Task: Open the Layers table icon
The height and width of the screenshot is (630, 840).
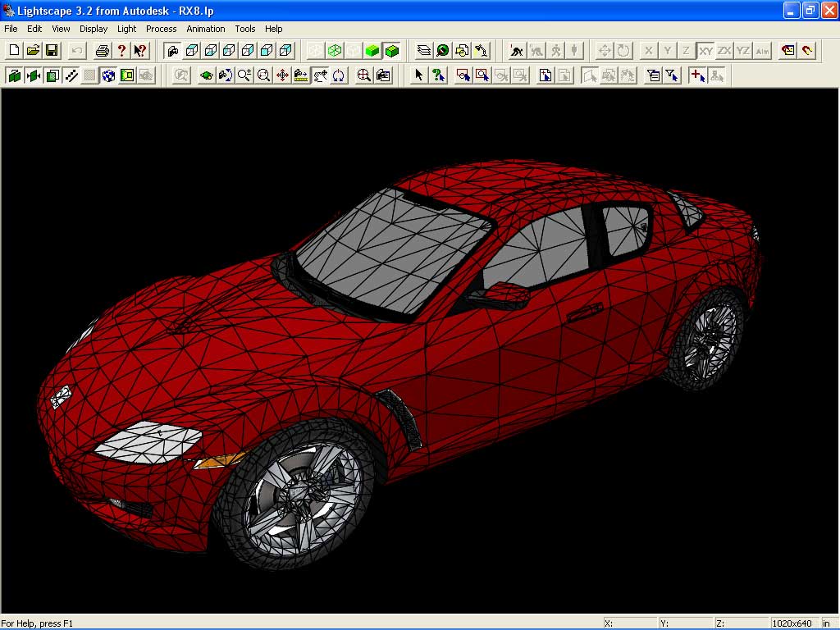Action: (x=423, y=51)
